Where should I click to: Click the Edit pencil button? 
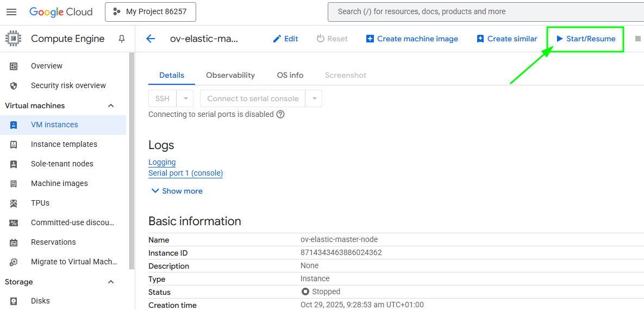click(x=285, y=39)
